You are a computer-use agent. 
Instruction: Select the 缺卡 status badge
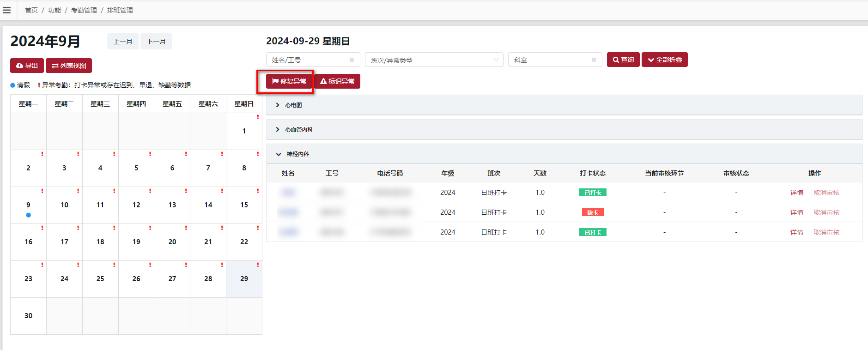(593, 212)
